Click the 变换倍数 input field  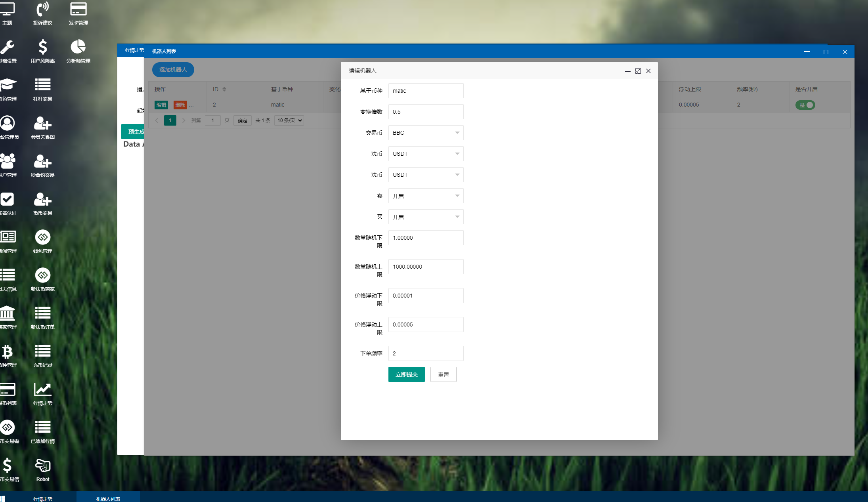coord(426,112)
